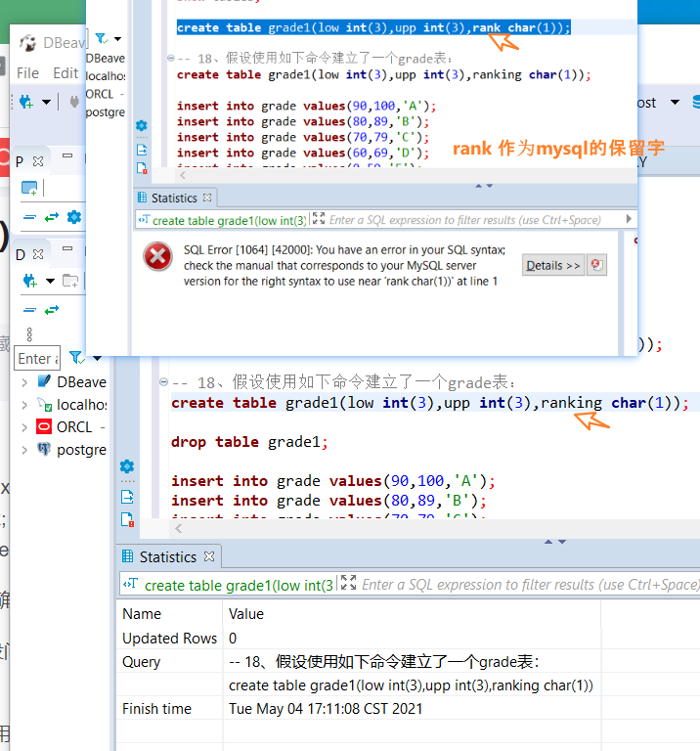Collapse all nodes in D panel
Screen dimensions: 700x751
[29, 310]
